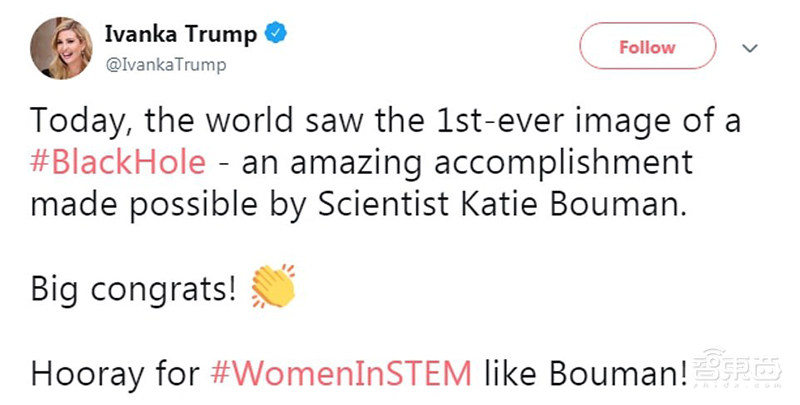
Task: Click the "like Bouman!" text
Action: click(584, 373)
